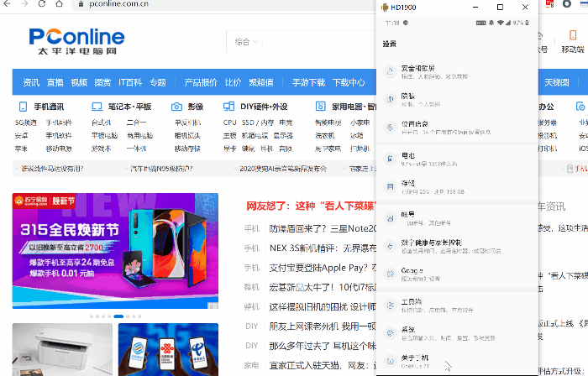The width and height of the screenshot is (588, 376).
Task: Open 聚超值 in the blue nav bar
Action: coord(261,82)
